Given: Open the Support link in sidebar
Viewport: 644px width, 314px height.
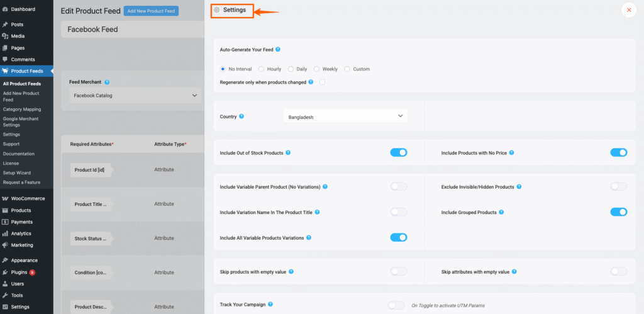Looking at the screenshot, I should click(x=11, y=144).
